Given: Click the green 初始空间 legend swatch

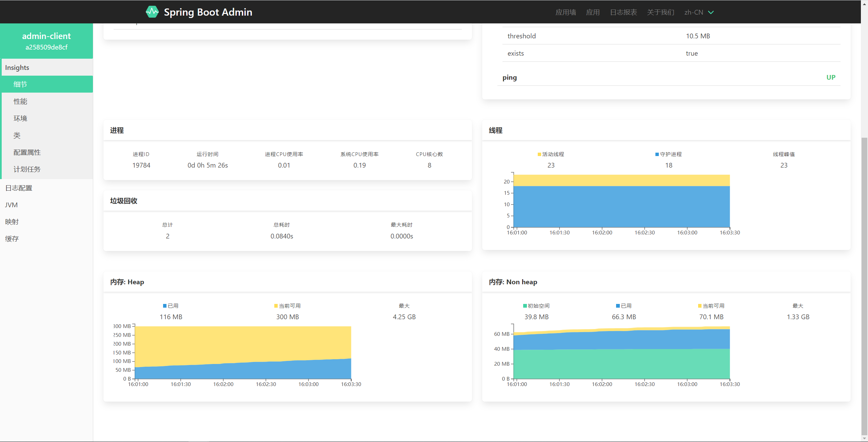Looking at the screenshot, I should [525, 306].
